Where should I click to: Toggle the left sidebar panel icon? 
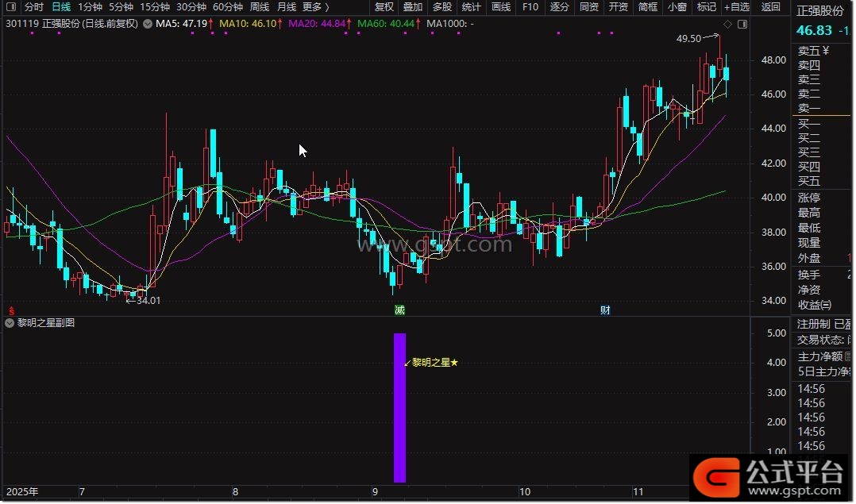coord(10,7)
